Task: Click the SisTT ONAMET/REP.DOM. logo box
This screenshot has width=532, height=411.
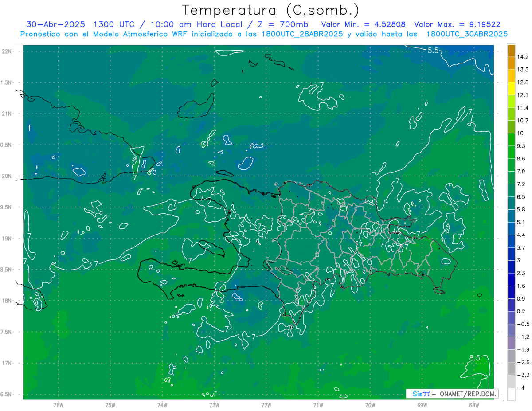Action: tap(452, 394)
